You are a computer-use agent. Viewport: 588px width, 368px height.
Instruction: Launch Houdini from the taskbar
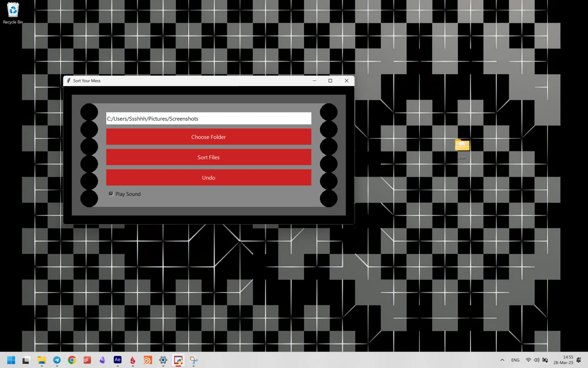coord(148,360)
